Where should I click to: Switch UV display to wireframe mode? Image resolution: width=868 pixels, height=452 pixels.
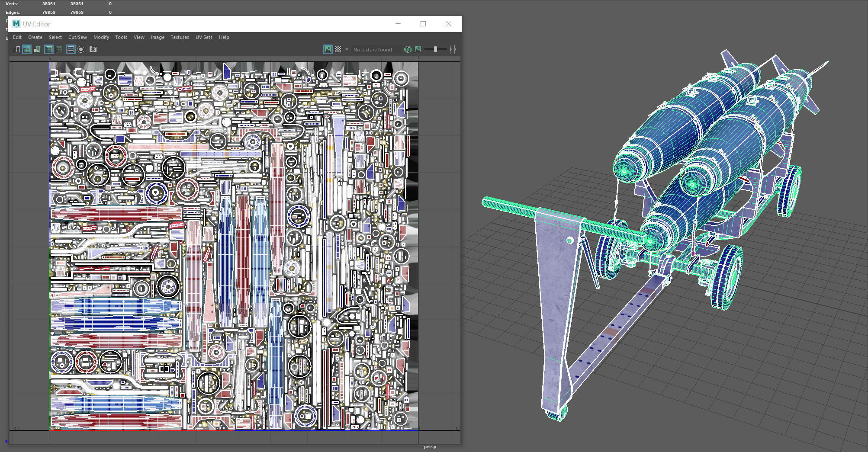coord(17,49)
